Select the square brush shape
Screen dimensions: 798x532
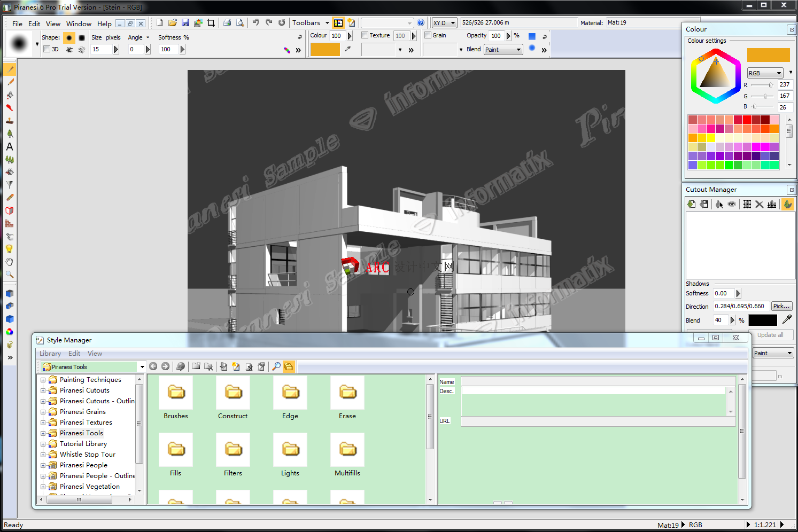tap(81, 37)
